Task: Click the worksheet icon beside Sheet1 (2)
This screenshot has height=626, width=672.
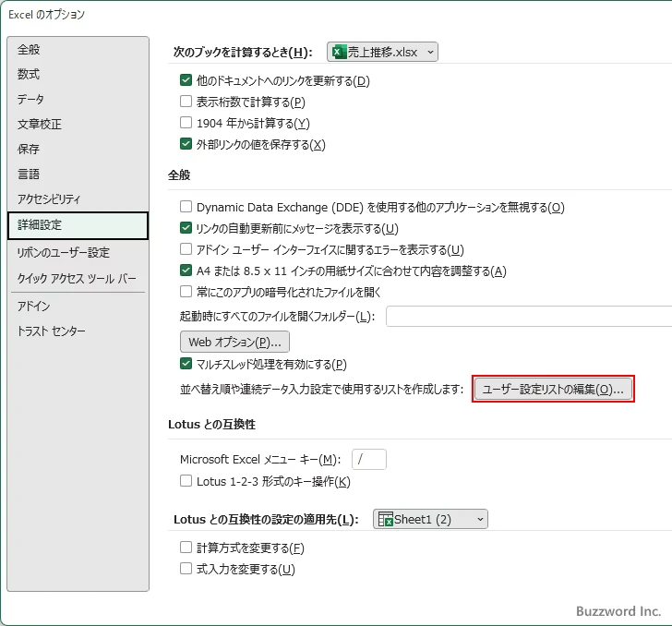Action: click(x=385, y=519)
